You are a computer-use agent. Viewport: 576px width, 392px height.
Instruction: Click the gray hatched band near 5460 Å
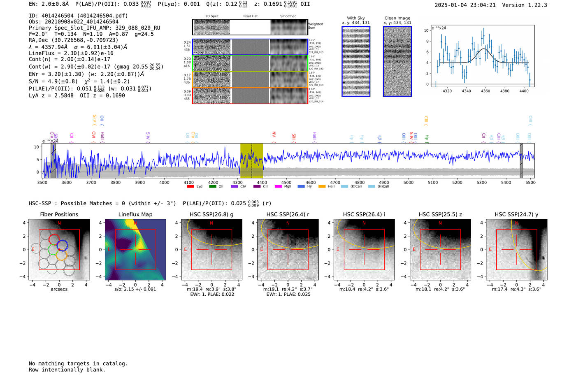[521, 161]
